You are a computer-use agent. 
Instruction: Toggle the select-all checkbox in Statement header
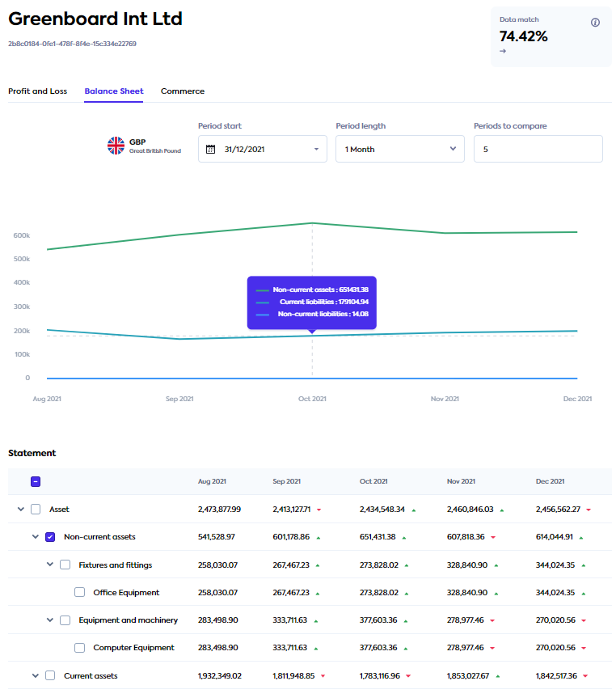[36, 482]
